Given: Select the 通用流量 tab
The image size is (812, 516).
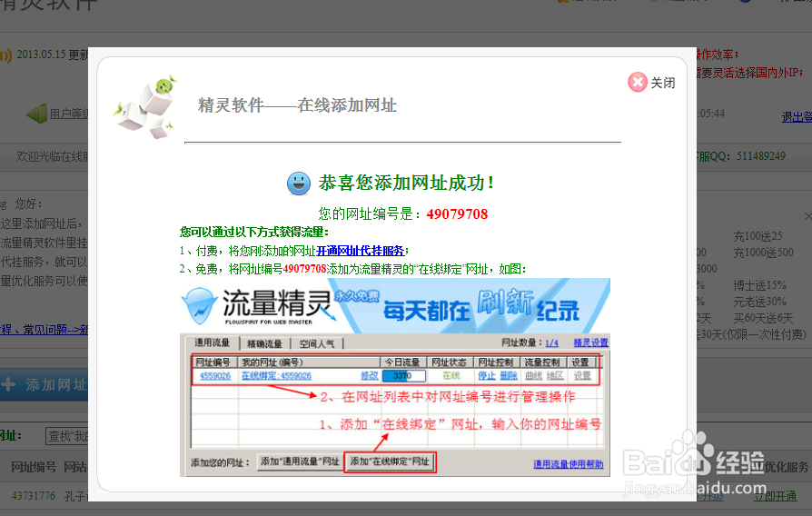Looking at the screenshot, I should [212, 342].
